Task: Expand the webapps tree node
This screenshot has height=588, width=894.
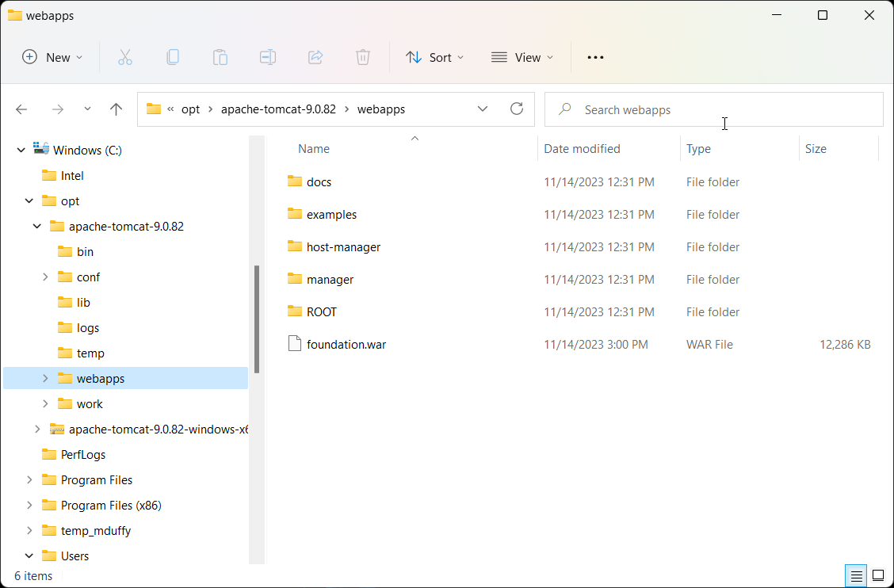Action: click(x=45, y=379)
